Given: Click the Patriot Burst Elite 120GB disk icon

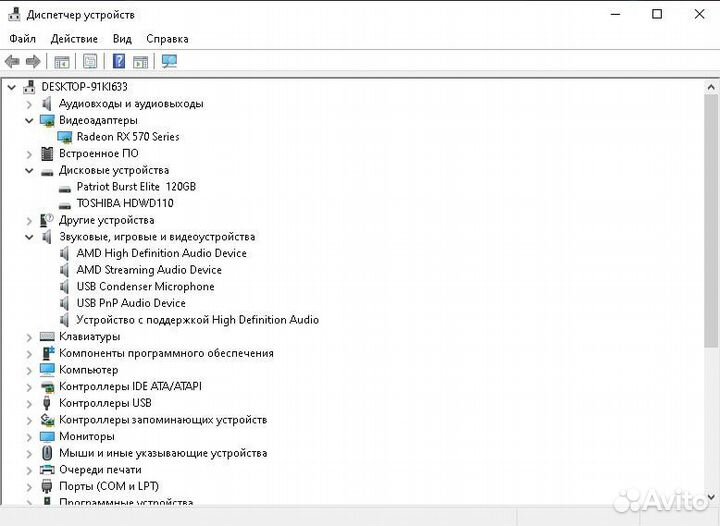Looking at the screenshot, I should [65, 187].
